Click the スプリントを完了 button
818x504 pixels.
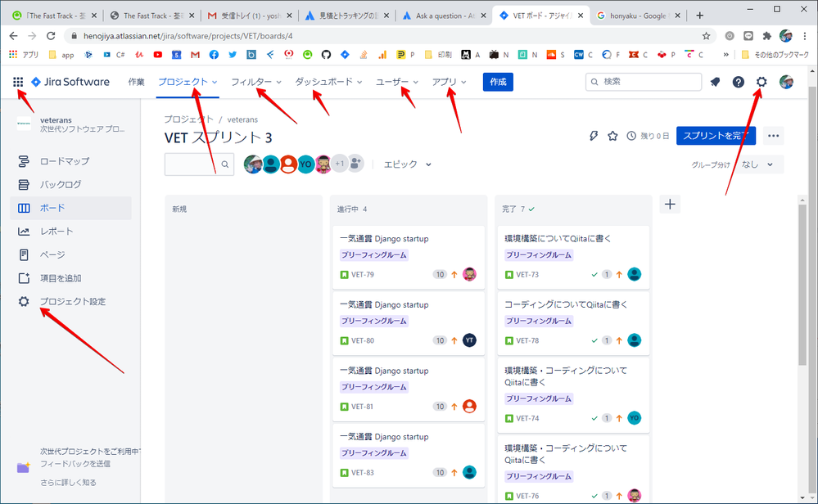[x=716, y=136]
